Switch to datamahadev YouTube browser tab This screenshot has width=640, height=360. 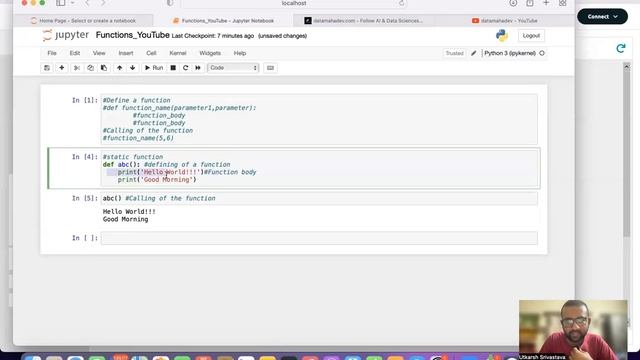[x=504, y=20]
